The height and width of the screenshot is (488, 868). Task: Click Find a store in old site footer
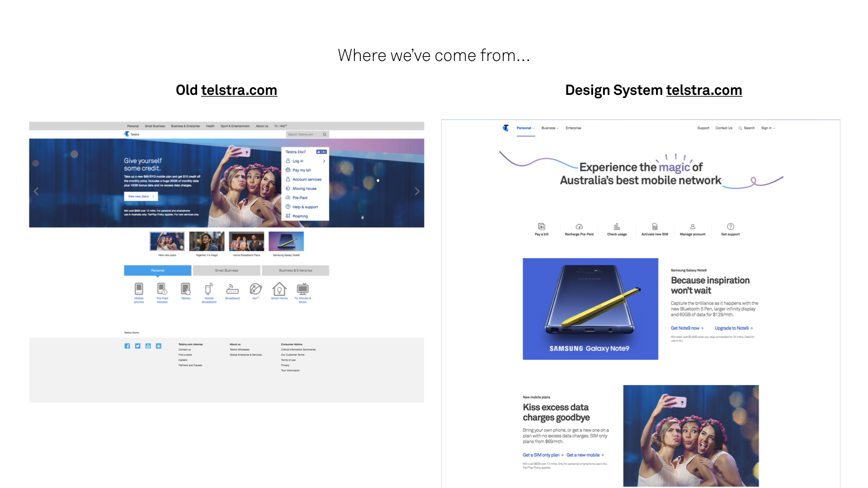click(x=185, y=355)
